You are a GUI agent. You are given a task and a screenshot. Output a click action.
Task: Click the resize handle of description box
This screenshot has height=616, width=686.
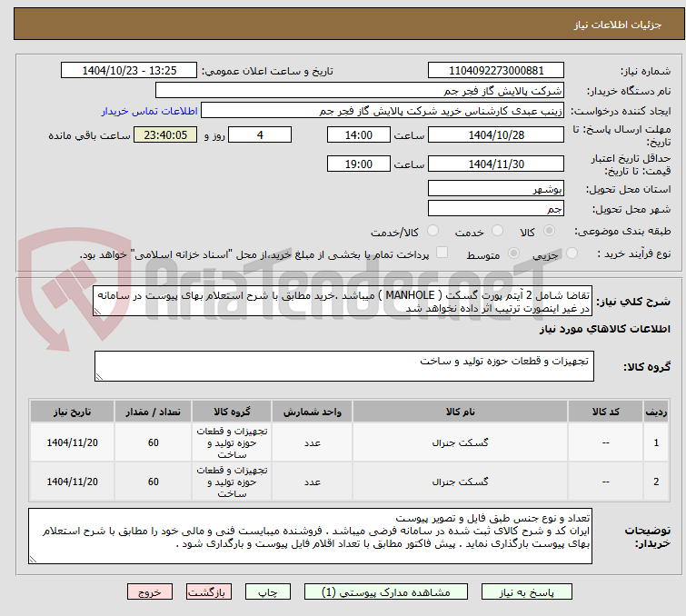tap(97, 311)
